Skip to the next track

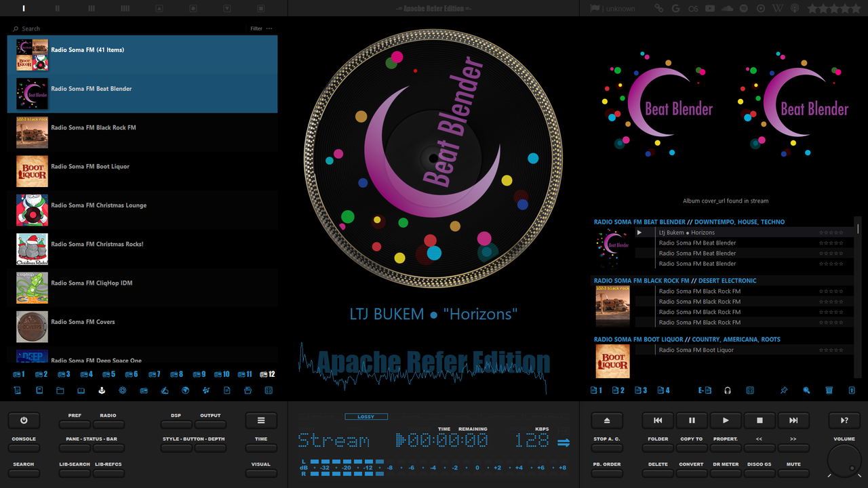[793, 420]
